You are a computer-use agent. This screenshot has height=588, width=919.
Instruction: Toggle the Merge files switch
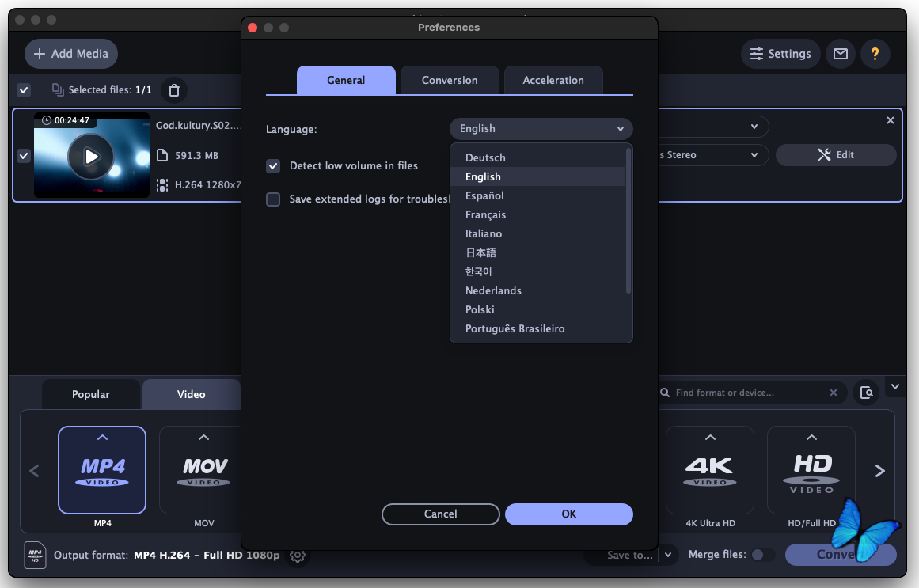[x=762, y=555]
